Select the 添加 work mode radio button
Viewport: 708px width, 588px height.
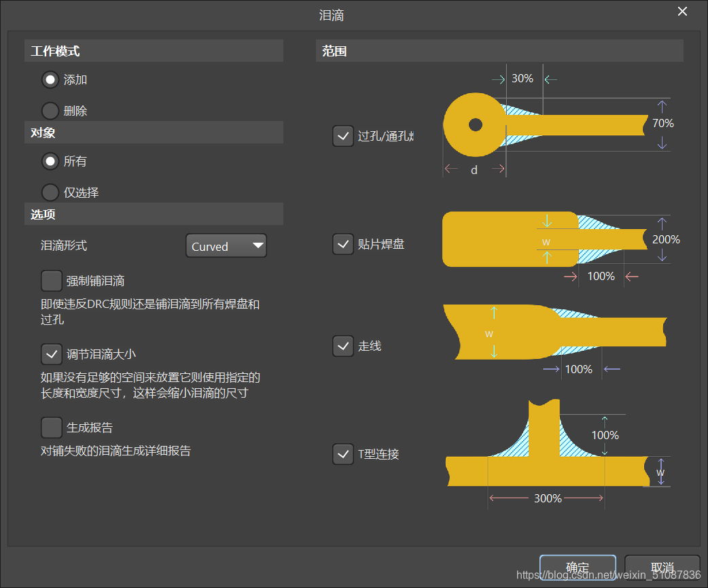(x=50, y=80)
